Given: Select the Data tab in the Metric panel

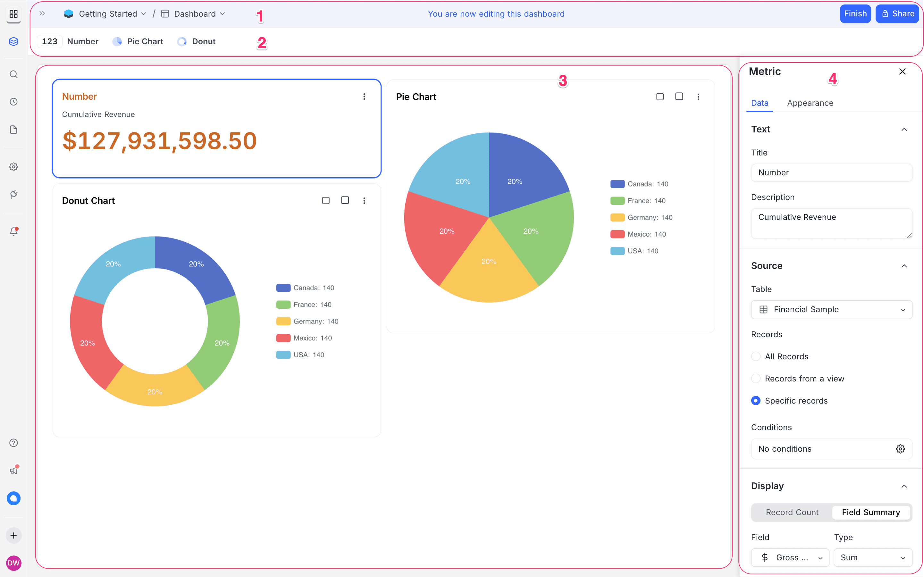Looking at the screenshot, I should coord(759,103).
